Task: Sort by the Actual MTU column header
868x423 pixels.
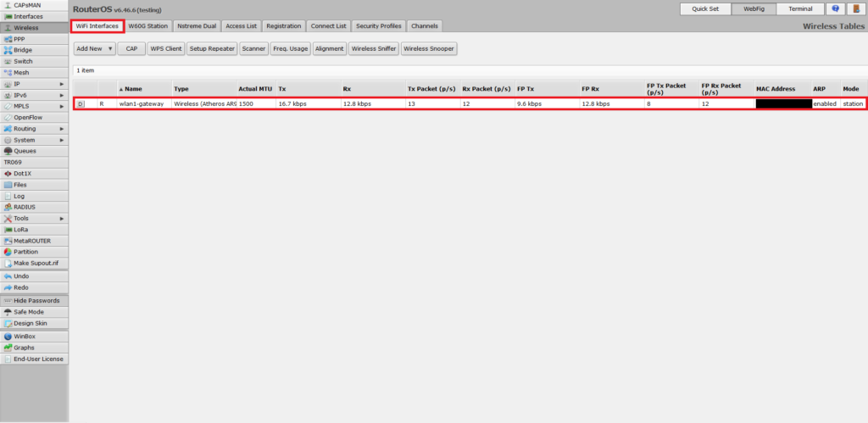Action: pyautogui.click(x=255, y=89)
